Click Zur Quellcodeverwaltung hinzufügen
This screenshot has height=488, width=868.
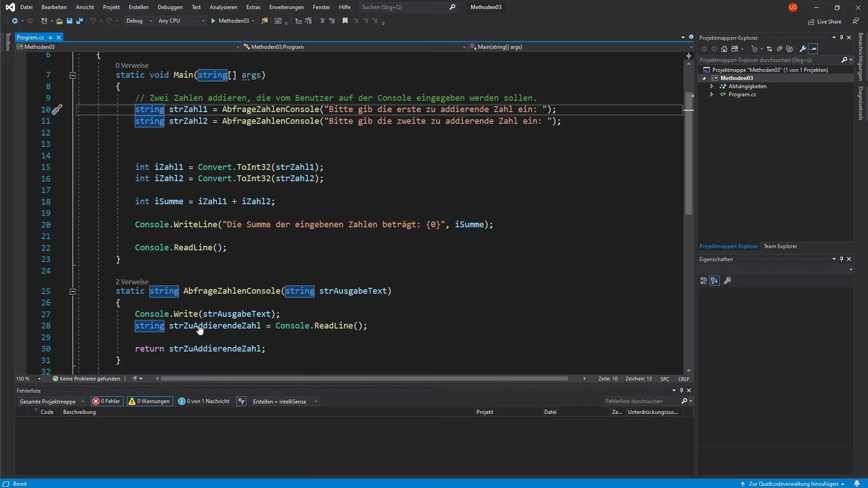793,484
